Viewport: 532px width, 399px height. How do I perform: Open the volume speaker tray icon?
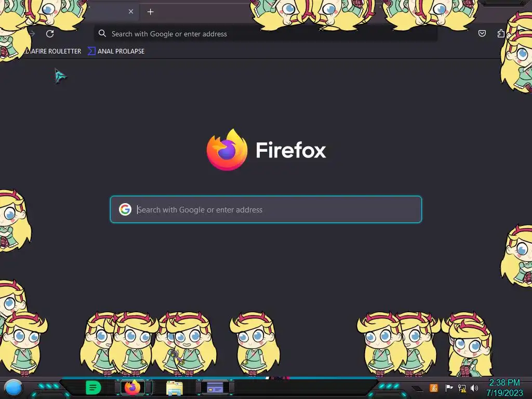474,388
